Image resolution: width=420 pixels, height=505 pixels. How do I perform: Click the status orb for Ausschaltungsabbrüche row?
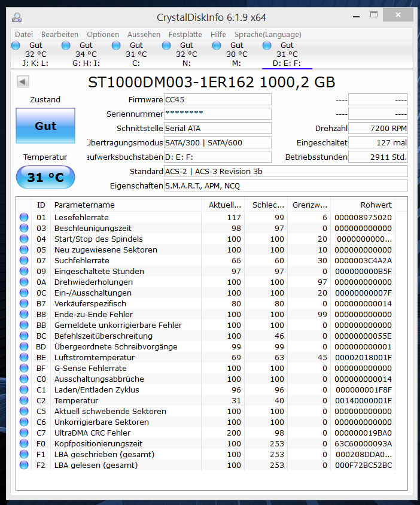click(24, 379)
